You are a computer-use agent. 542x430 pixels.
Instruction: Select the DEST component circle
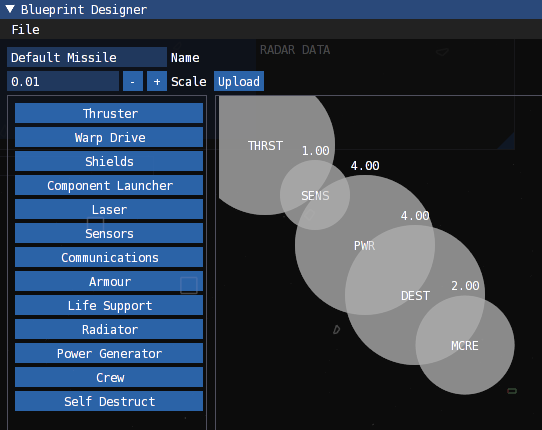coord(415,295)
